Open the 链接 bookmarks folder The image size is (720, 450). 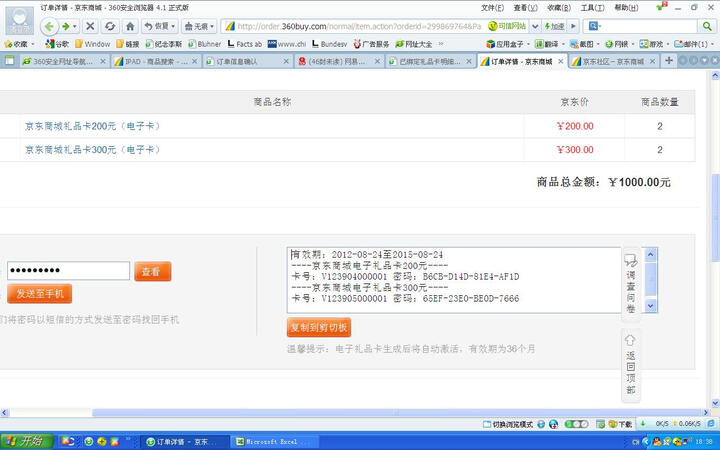tap(128, 44)
